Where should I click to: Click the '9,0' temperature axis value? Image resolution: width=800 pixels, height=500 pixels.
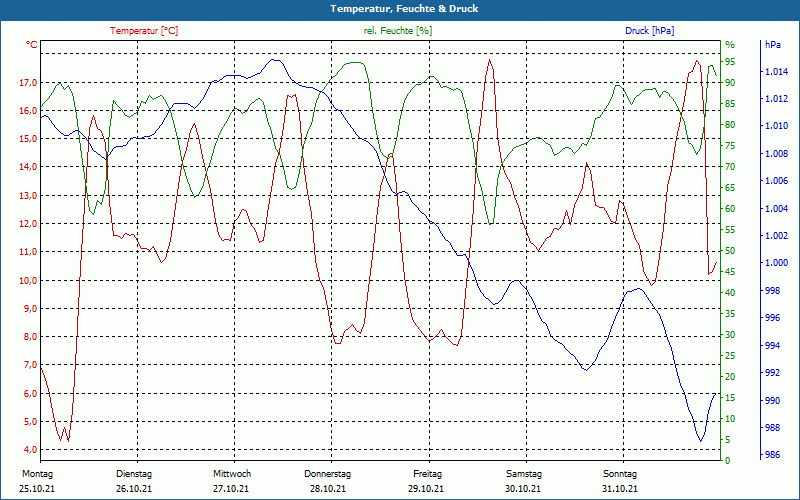tap(31, 309)
